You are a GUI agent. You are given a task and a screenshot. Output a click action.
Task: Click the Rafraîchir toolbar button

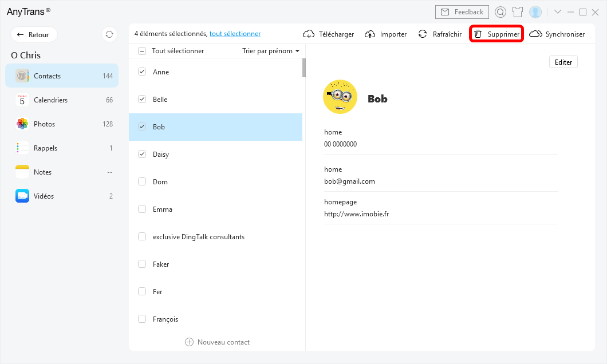tap(440, 34)
